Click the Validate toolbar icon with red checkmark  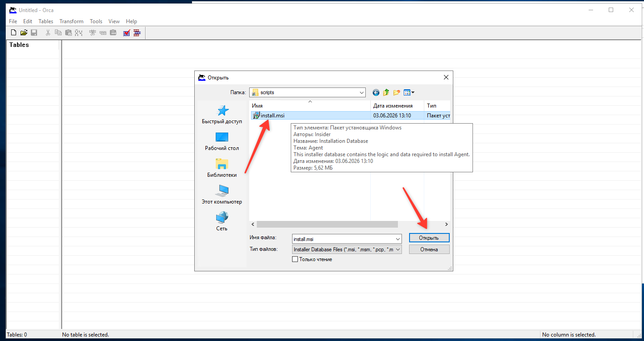(127, 33)
